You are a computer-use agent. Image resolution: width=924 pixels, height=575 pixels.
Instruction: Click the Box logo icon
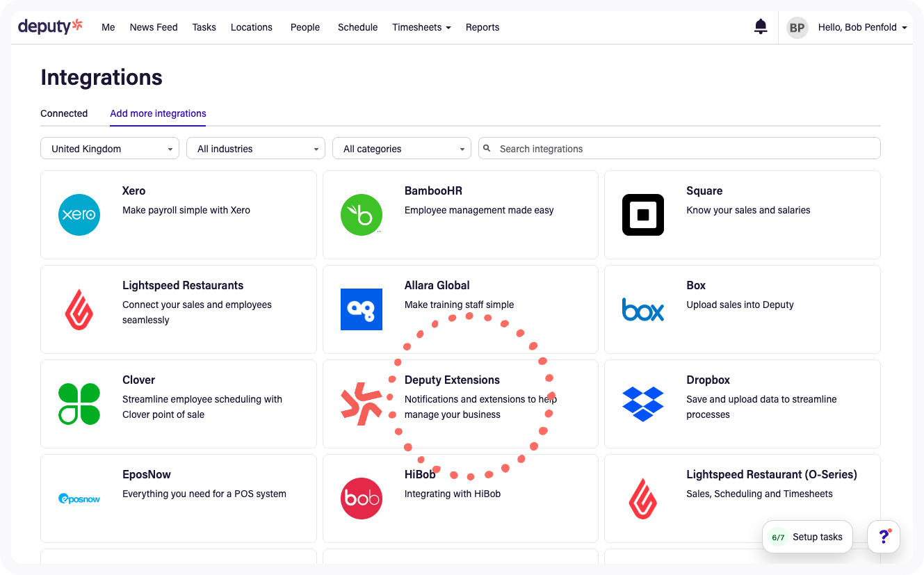click(643, 309)
